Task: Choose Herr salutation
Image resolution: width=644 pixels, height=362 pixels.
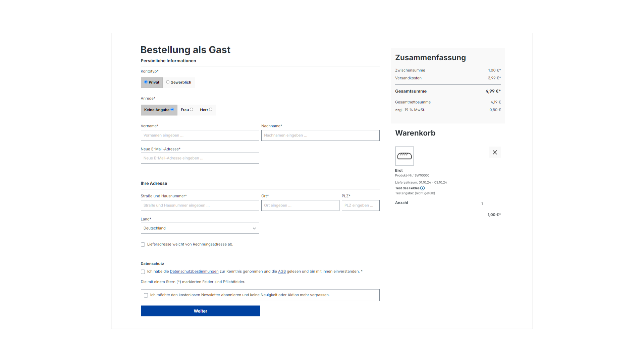Action: pyautogui.click(x=206, y=110)
